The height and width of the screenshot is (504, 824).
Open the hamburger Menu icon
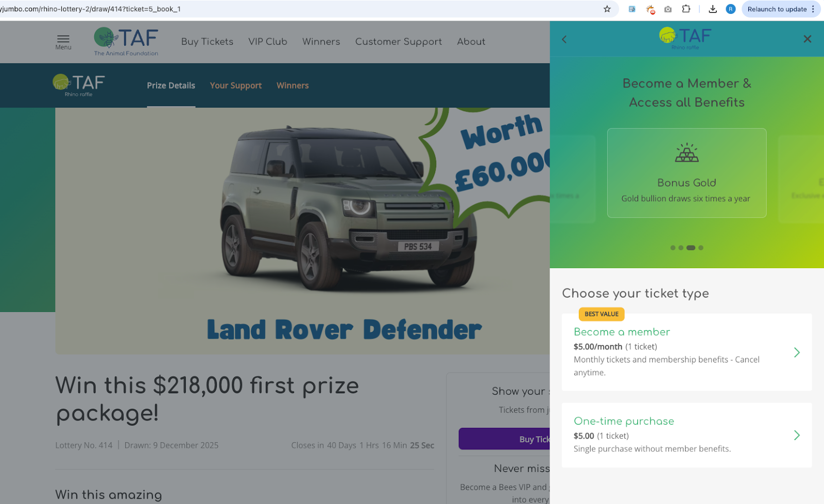tap(63, 42)
